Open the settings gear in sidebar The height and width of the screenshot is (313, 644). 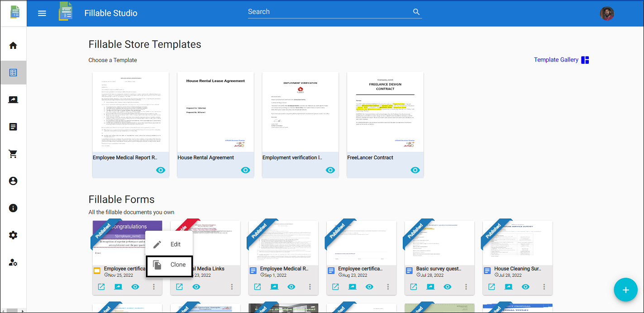13,235
